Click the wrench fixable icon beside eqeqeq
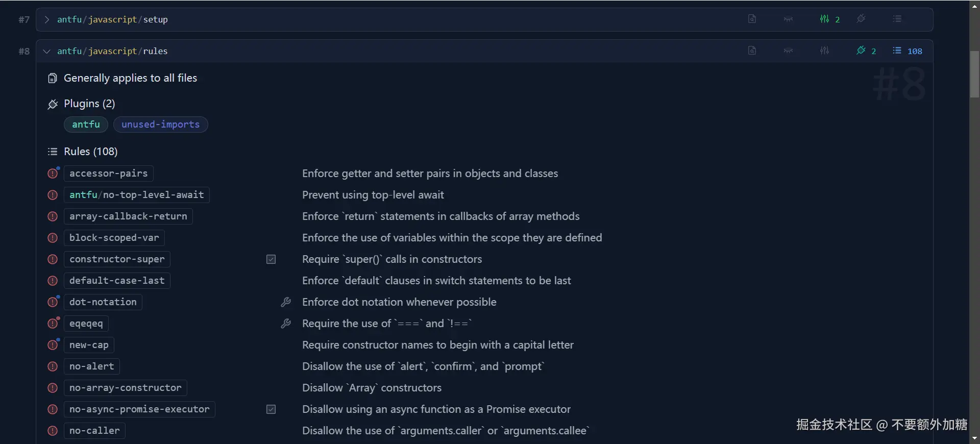 click(x=286, y=324)
